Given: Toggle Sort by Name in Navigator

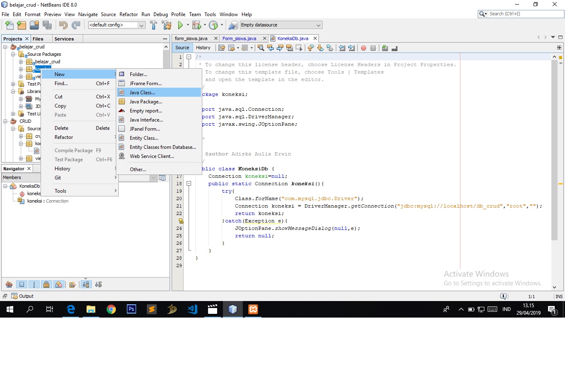Looking at the screenshot, I should [86, 284].
